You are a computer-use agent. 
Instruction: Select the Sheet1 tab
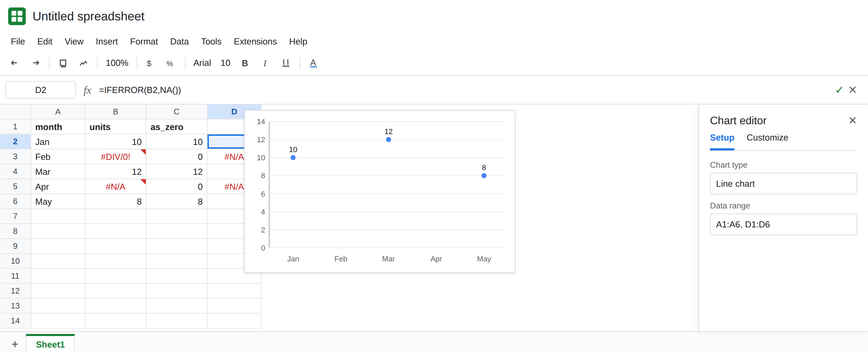(50, 345)
